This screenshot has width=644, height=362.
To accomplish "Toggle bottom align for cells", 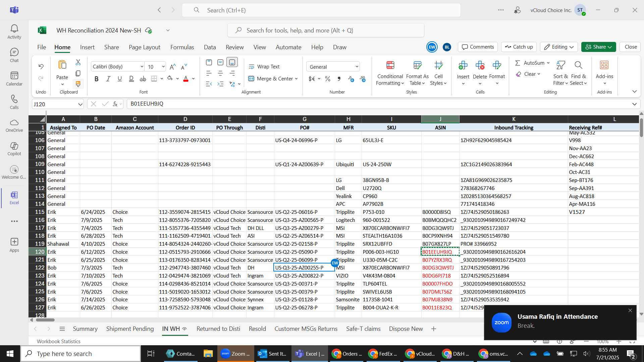I will pyautogui.click(x=232, y=62).
